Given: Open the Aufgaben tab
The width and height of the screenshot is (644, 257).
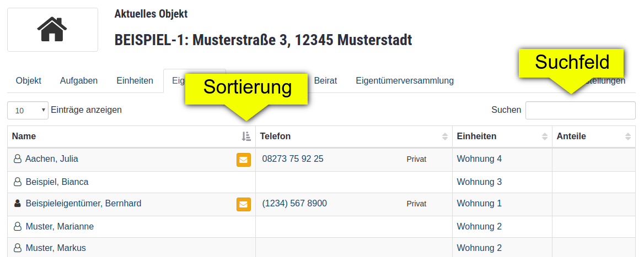Looking at the screenshot, I should pyautogui.click(x=79, y=81).
